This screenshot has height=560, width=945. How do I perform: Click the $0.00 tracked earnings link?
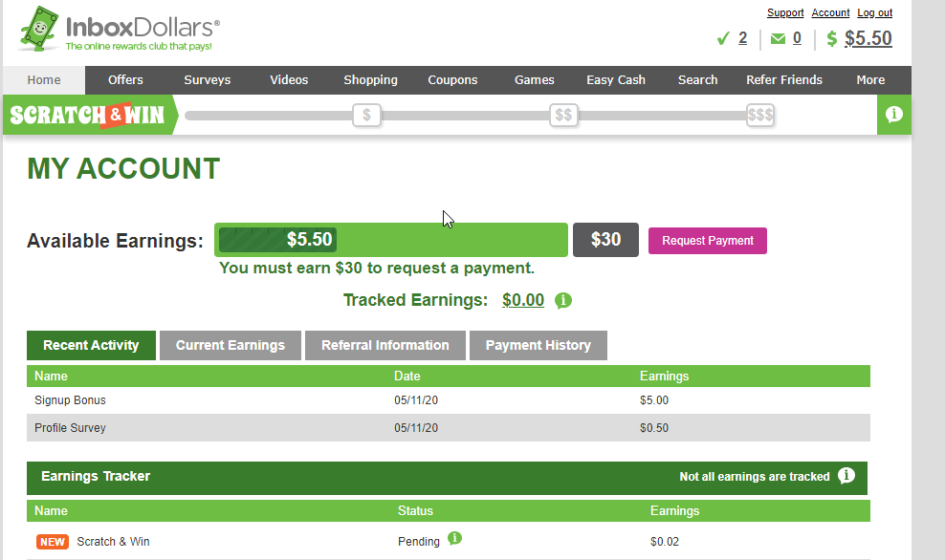[x=523, y=300]
